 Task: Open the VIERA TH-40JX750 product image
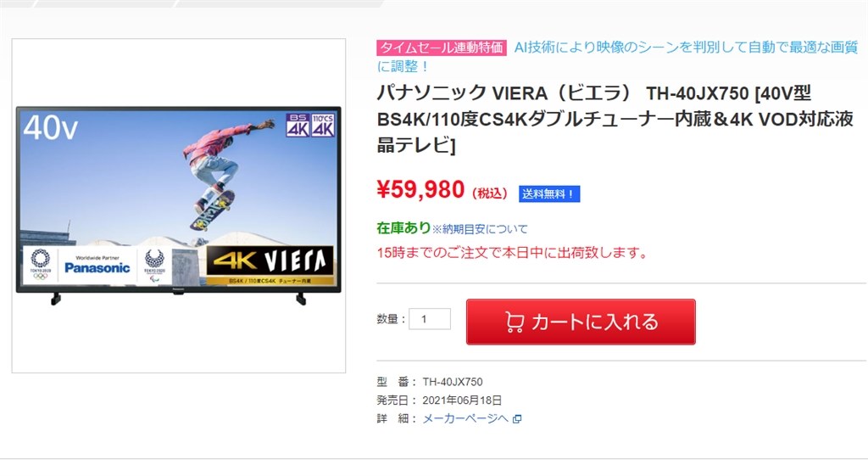tap(179, 205)
